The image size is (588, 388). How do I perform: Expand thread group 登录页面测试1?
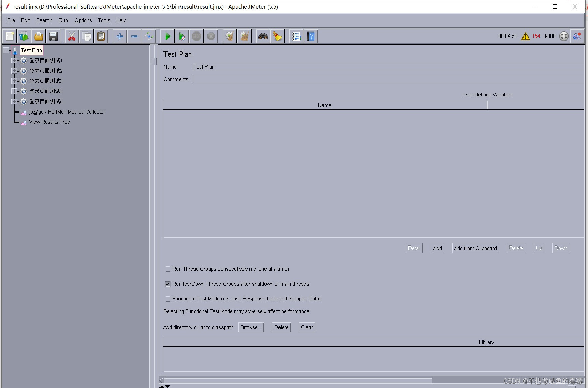[14, 60]
